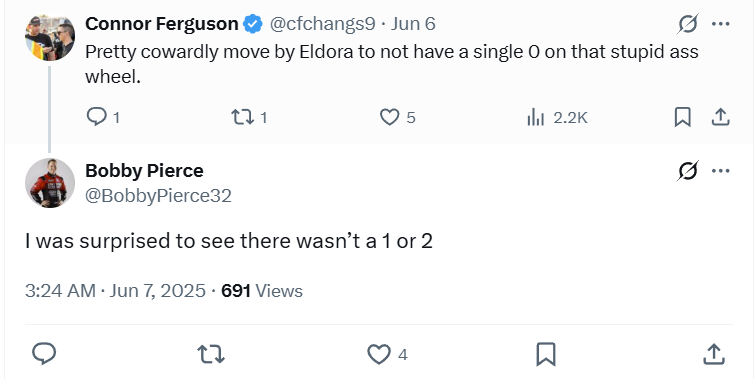
Task: Visit @cfchangs9 handle link
Action: click(322, 24)
